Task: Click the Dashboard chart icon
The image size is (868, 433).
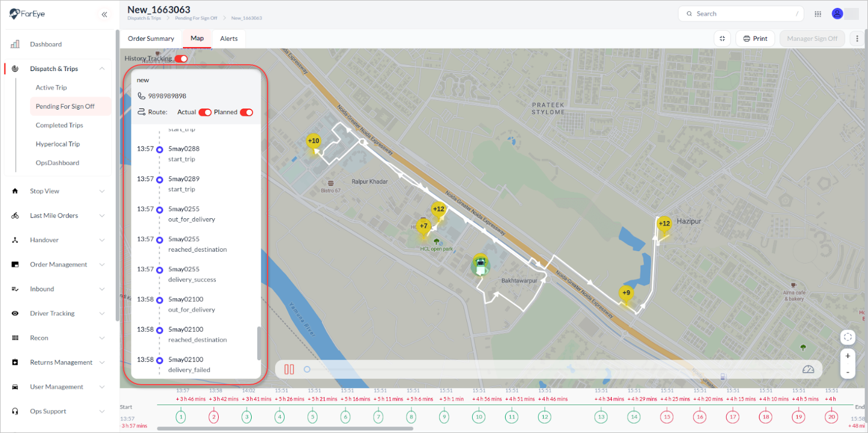Action: (15, 44)
